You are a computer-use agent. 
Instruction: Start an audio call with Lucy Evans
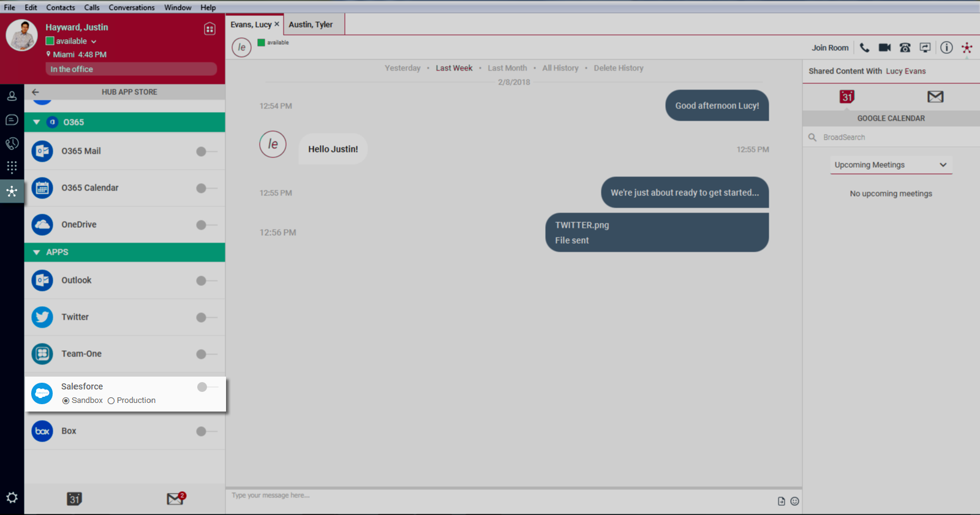pyautogui.click(x=864, y=47)
